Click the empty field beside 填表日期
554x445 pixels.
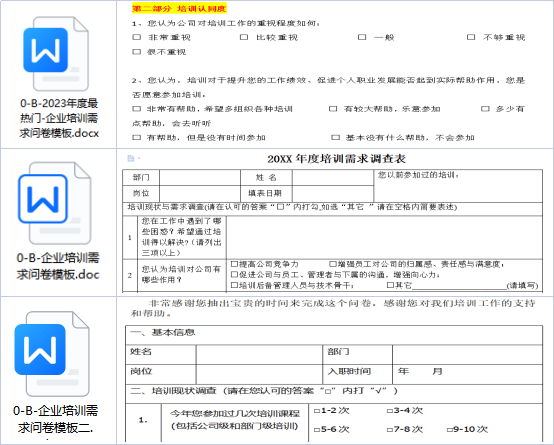click(333, 194)
